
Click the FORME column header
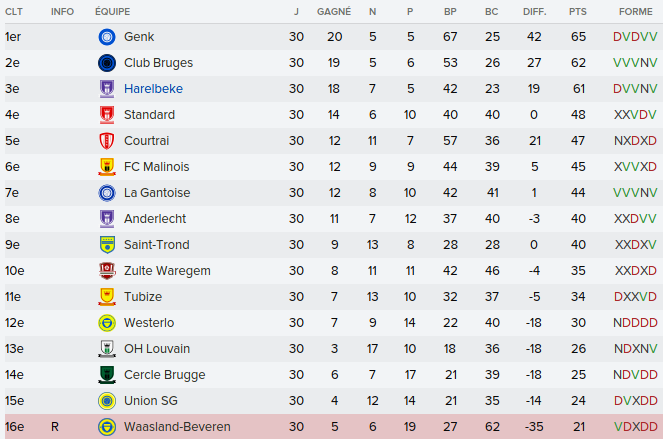tap(636, 11)
